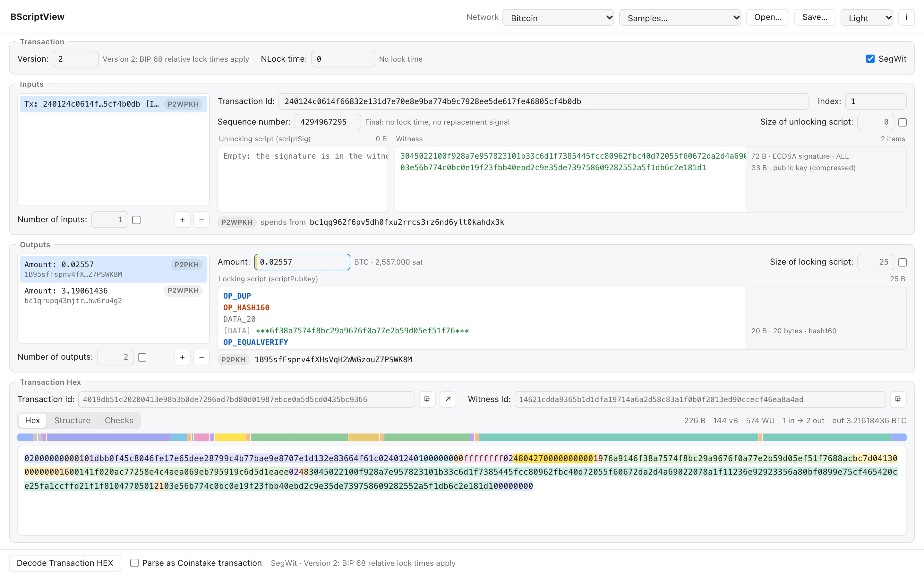This screenshot has width=924, height=578.
Task: Open the Network dropdown showing Bitcoin
Action: pos(558,18)
